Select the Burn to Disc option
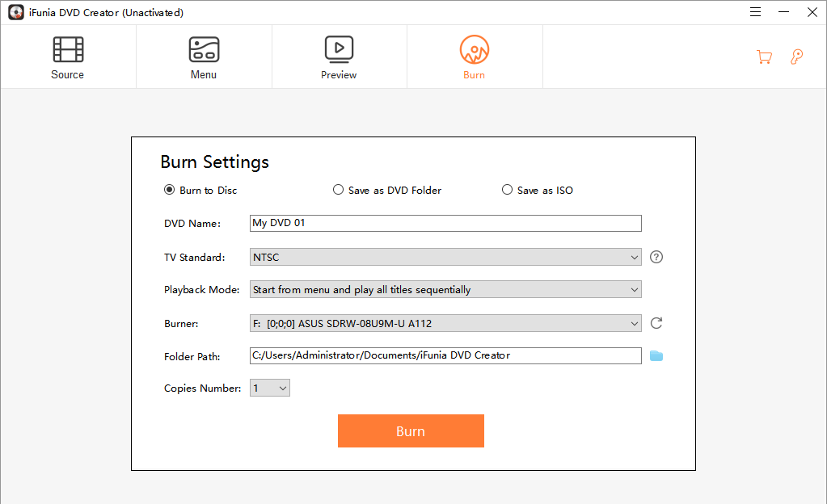The image size is (827, 504). [x=169, y=190]
